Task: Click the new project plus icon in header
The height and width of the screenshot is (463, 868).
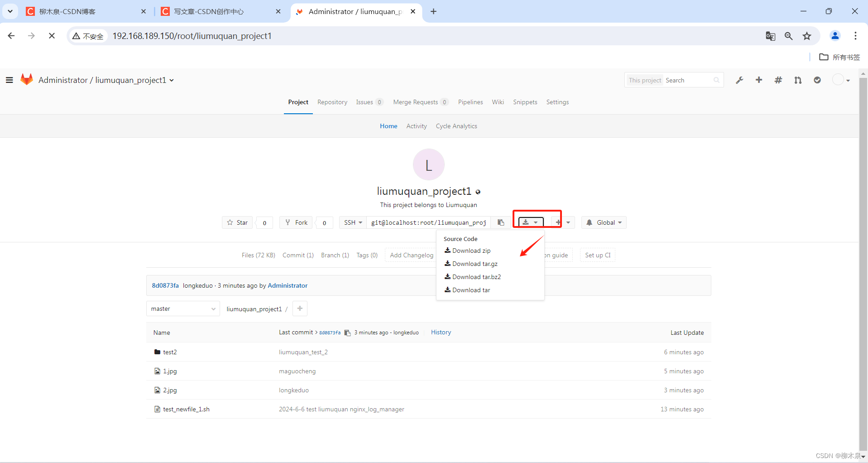Action: (x=759, y=80)
